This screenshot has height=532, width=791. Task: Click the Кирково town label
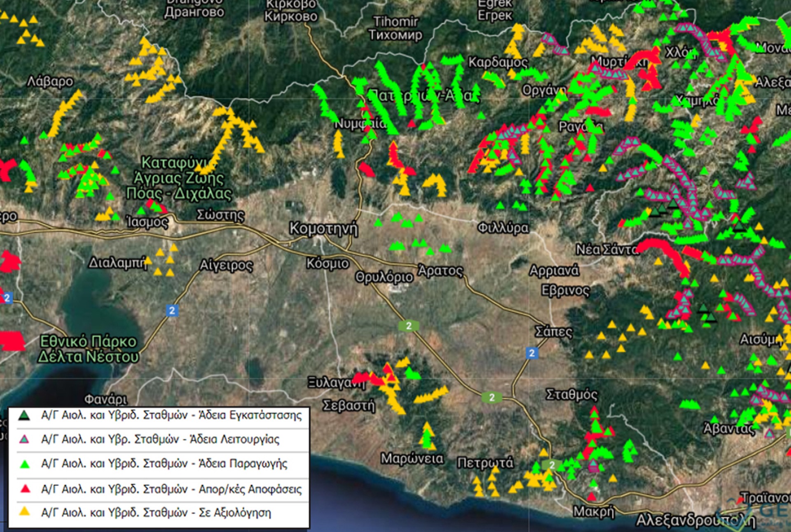pyautogui.click(x=291, y=16)
